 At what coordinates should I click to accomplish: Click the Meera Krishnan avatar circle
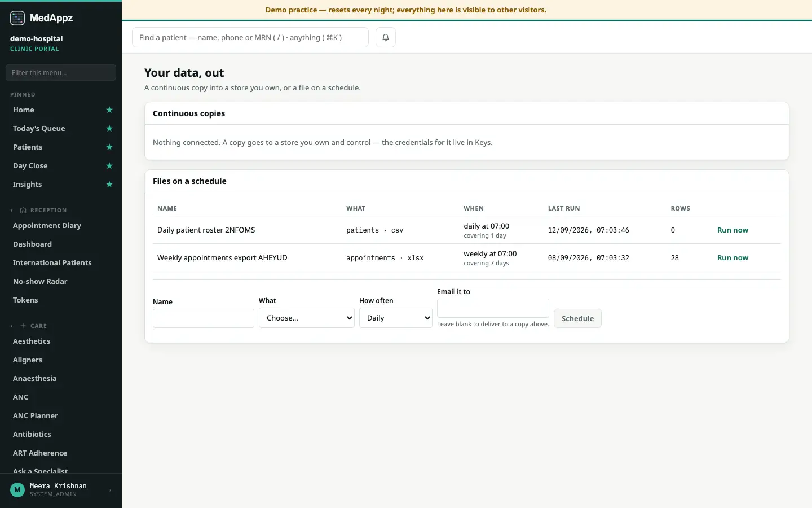click(x=17, y=489)
